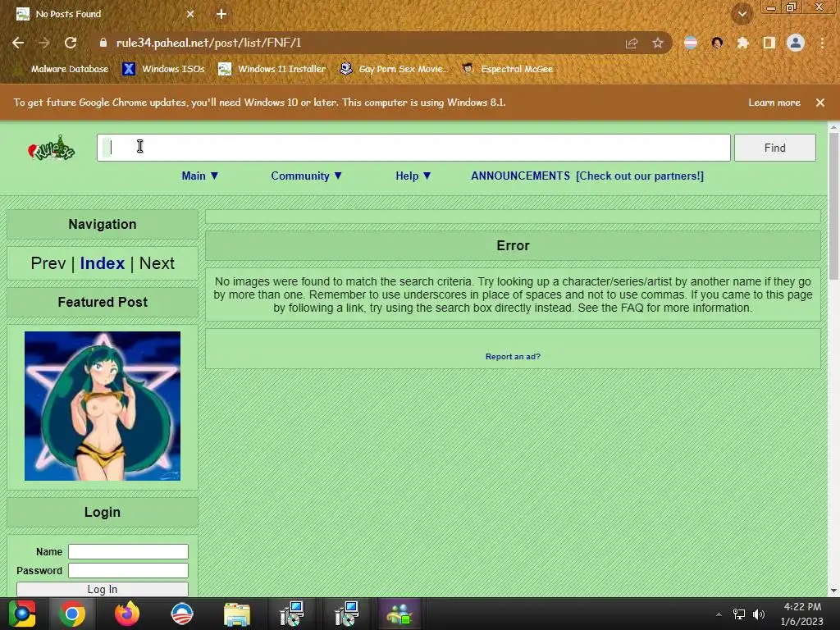Open Check out our partners link
The height and width of the screenshot is (630, 840).
pos(640,176)
